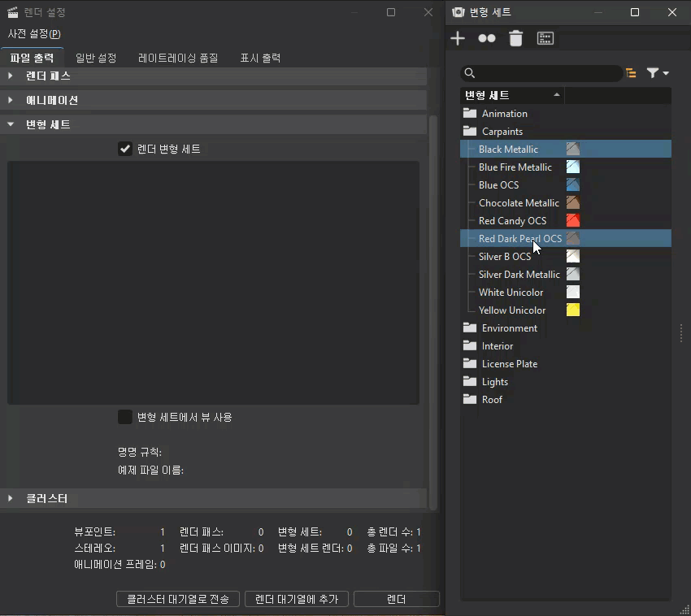Image resolution: width=691 pixels, height=616 pixels.
Task: Click the Blue OCS preview swatch
Action: click(573, 184)
